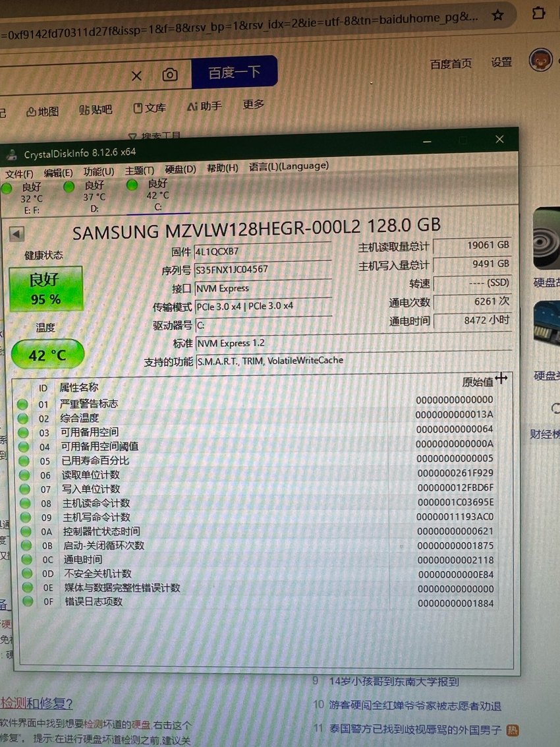The image size is (560, 747).
Task: Open the 功能(U) menu
Action: point(99,172)
